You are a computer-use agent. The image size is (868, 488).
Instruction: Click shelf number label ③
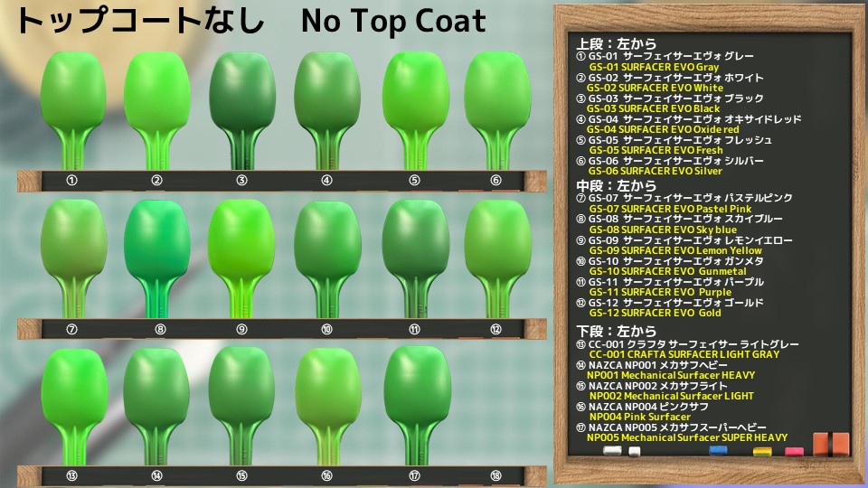coord(242,181)
